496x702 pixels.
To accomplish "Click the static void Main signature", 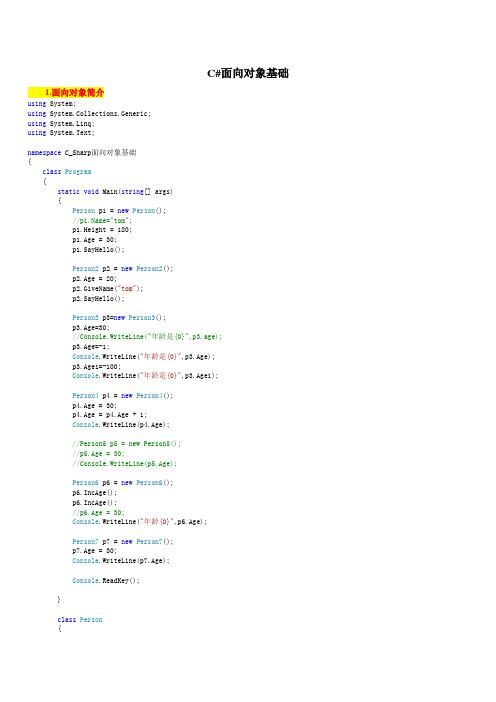I will [115, 192].
